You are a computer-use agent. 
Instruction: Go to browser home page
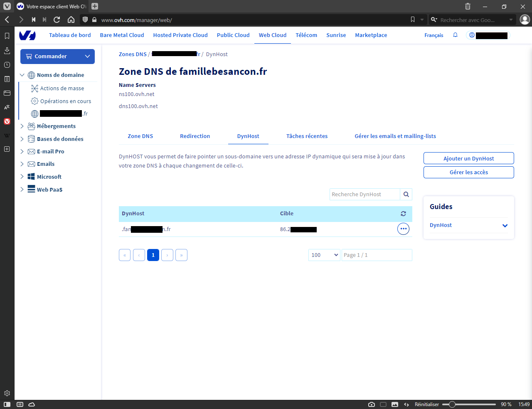pyautogui.click(x=71, y=20)
